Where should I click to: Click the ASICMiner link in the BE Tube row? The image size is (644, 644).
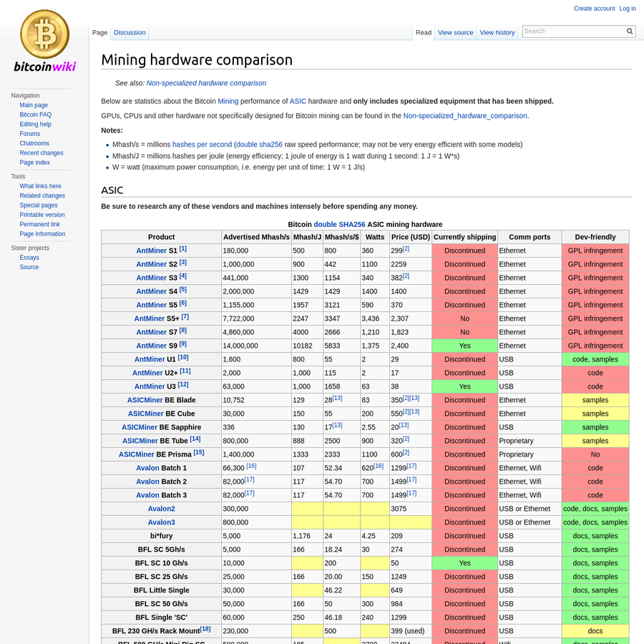140,441
